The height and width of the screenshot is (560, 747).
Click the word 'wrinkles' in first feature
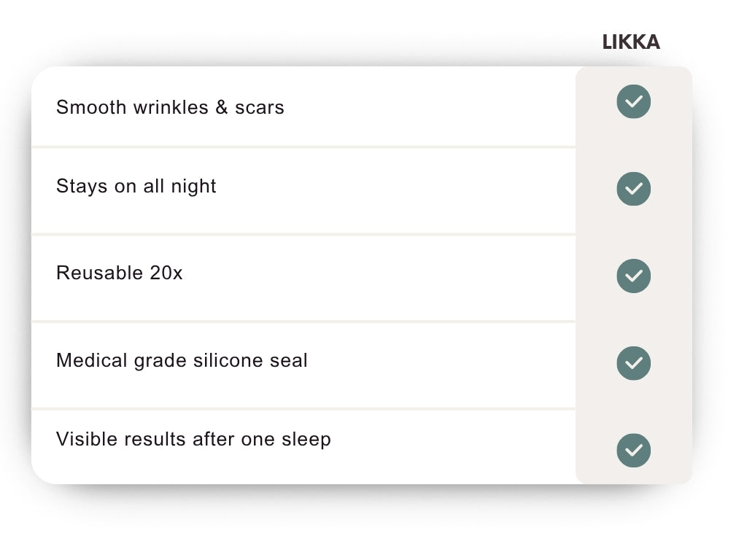pyautogui.click(x=171, y=107)
